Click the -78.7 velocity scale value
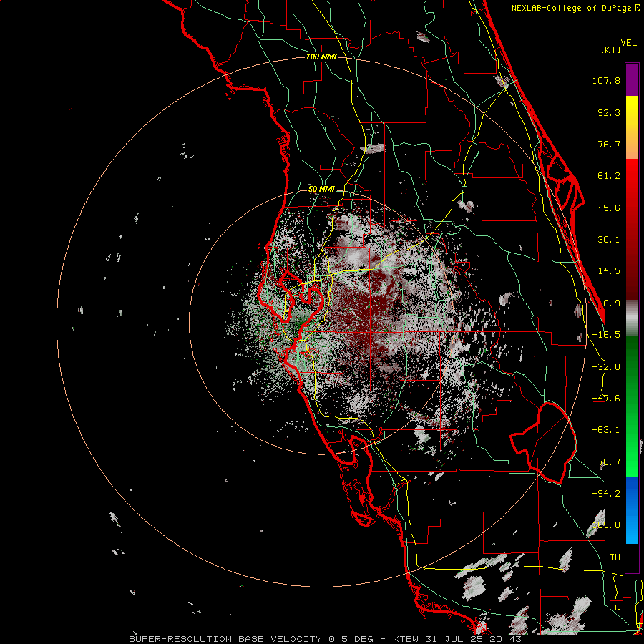The width and height of the screenshot is (644, 644). (606, 462)
